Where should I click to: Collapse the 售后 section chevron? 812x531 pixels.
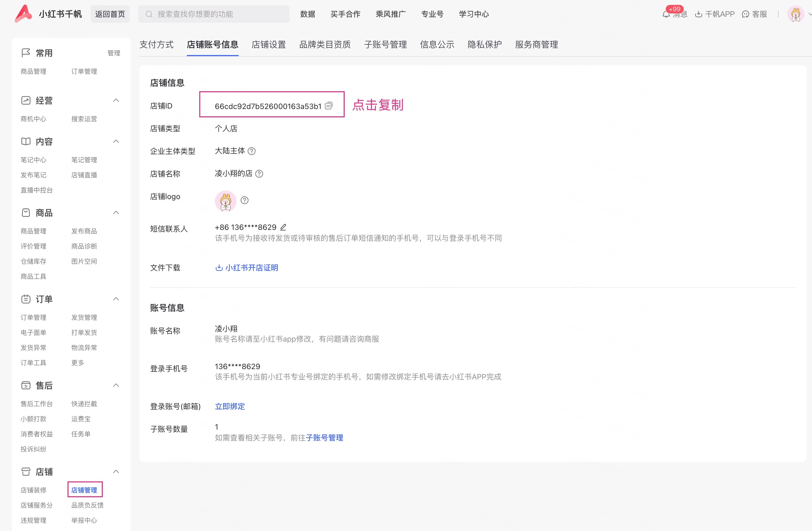click(116, 385)
